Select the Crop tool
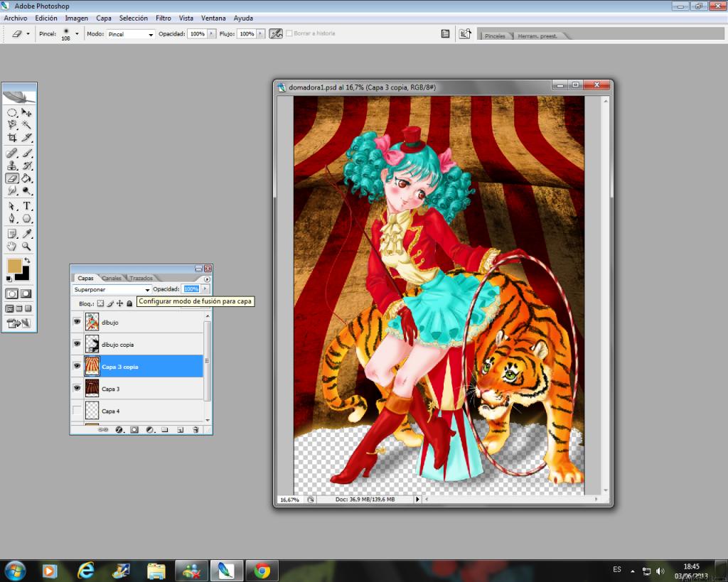728x582 pixels. pos(12,137)
